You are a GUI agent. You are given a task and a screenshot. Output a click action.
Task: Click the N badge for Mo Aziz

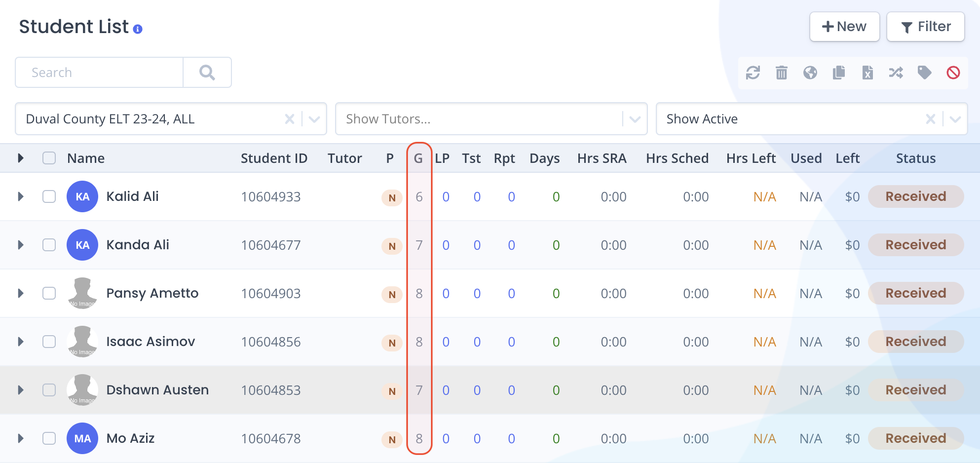[392, 439]
